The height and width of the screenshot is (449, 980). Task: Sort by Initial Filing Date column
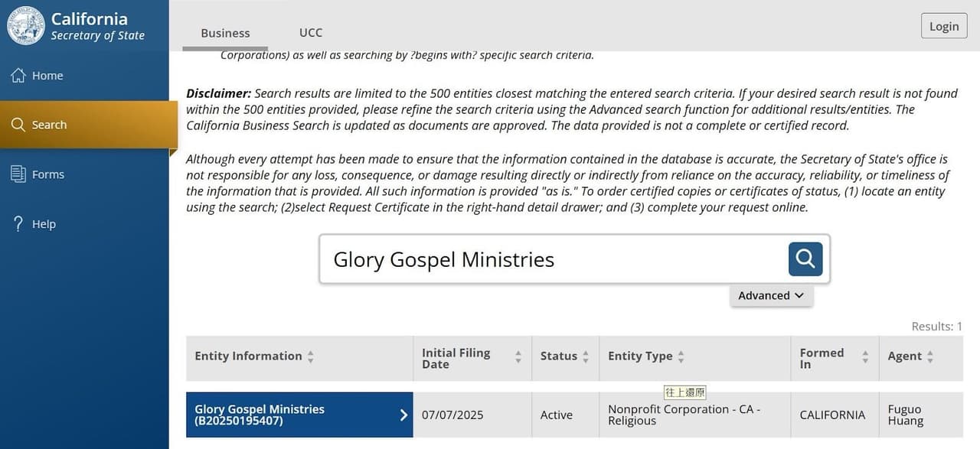coord(472,358)
